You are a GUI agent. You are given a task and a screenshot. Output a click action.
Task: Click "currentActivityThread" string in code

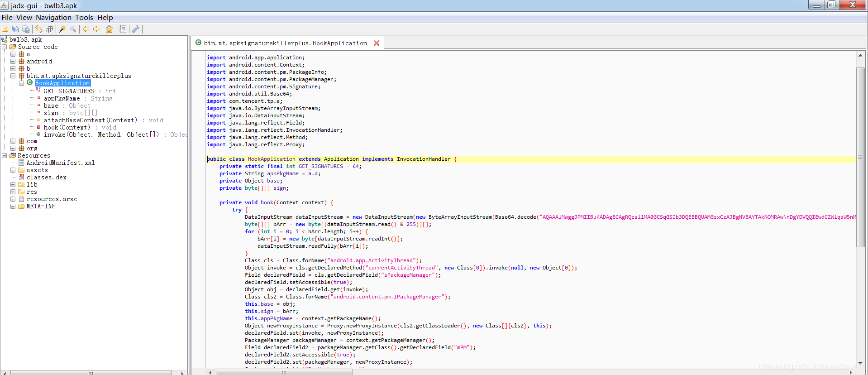[x=401, y=268]
